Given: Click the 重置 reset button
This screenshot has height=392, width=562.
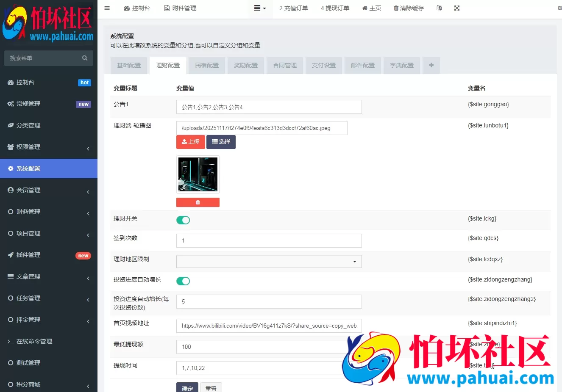Looking at the screenshot, I should 211,388.
